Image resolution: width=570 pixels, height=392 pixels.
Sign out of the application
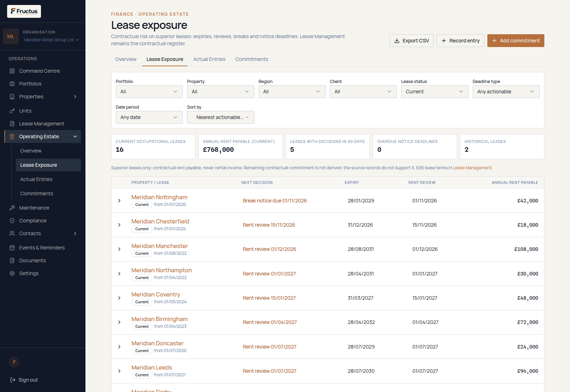pyautogui.click(x=24, y=380)
